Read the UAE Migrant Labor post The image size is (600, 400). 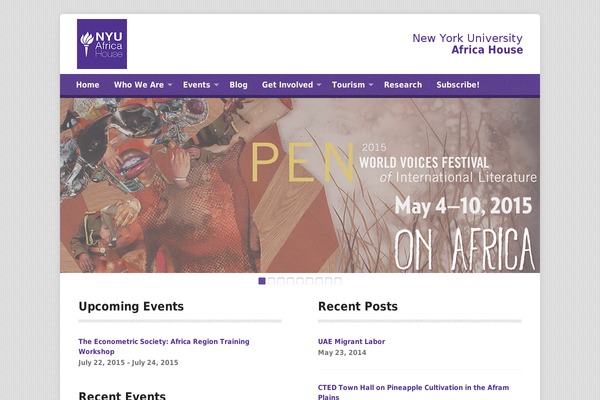click(351, 341)
